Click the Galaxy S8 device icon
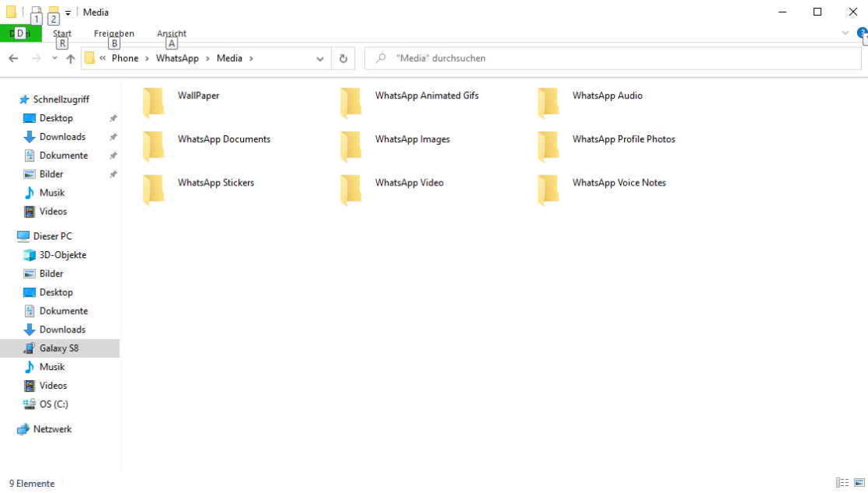Viewport: 868px width, 493px height. click(30, 348)
